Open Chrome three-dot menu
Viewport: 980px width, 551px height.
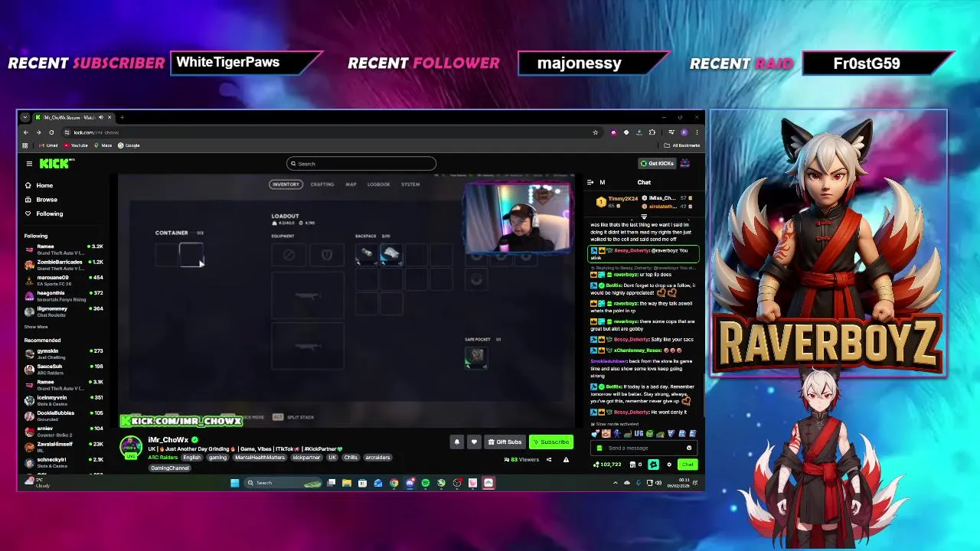point(697,132)
